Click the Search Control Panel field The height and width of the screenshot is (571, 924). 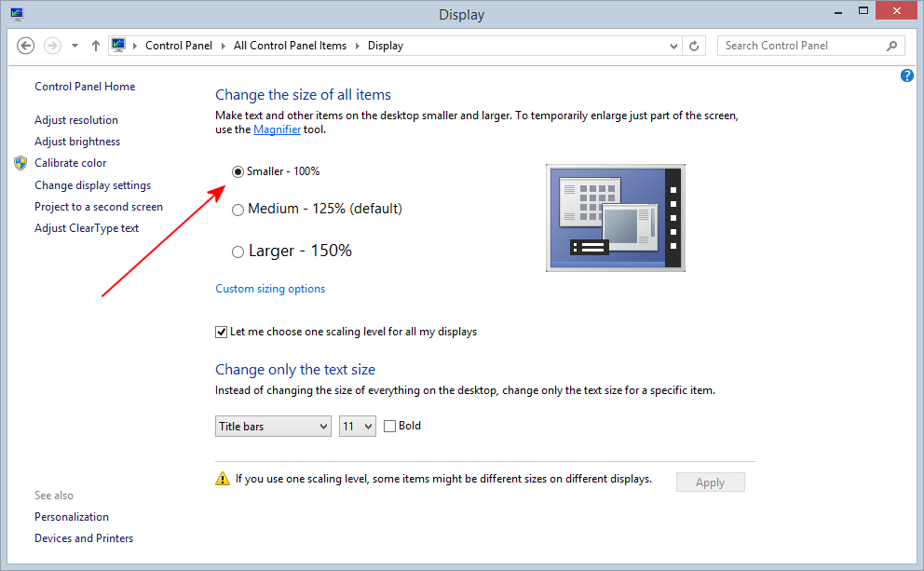pos(799,46)
